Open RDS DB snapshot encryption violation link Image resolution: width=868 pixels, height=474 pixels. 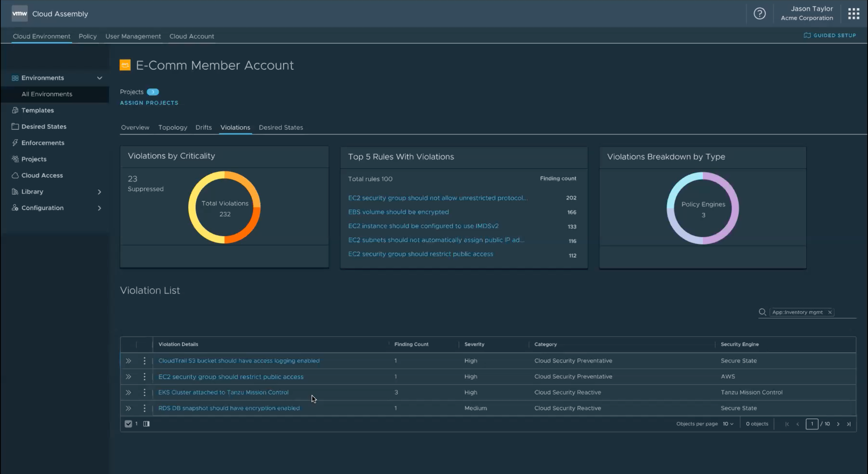tap(229, 408)
